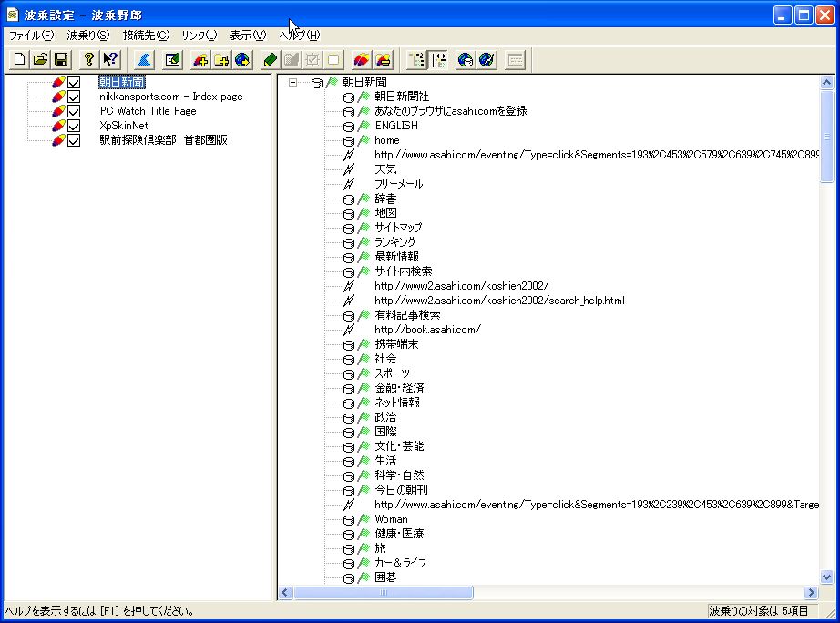
Task: Toggle the PC Watch Title Page checkbox
Action: point(74,111)
